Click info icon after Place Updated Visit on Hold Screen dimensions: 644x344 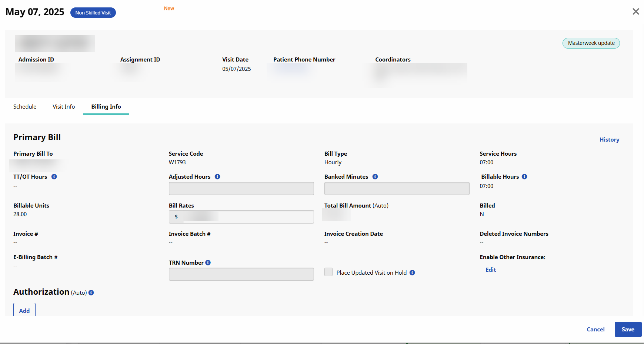click(x=412, y=273)
